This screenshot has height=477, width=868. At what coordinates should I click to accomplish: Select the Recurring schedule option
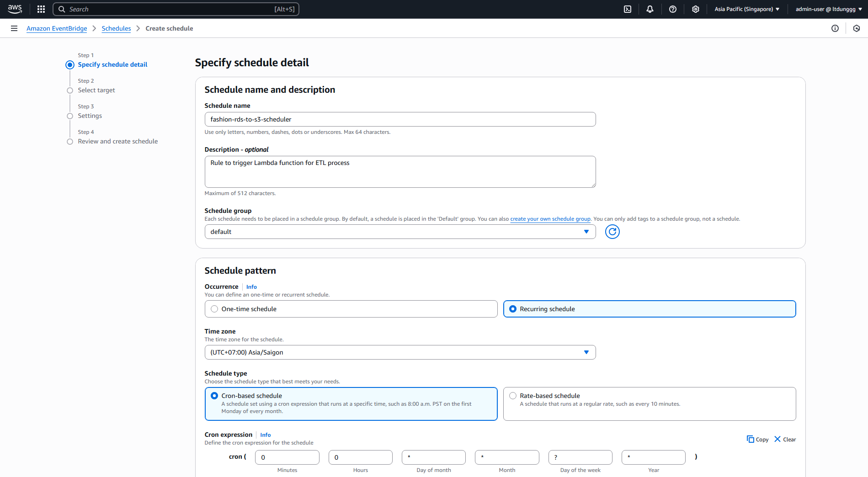tap(650, 309)
